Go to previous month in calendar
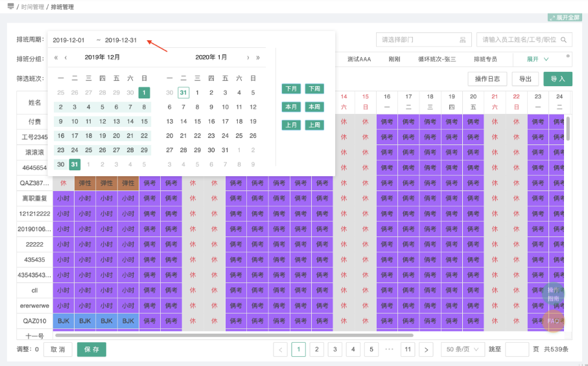This screenshot has width=588, height=366. click(x=65, y=58)
